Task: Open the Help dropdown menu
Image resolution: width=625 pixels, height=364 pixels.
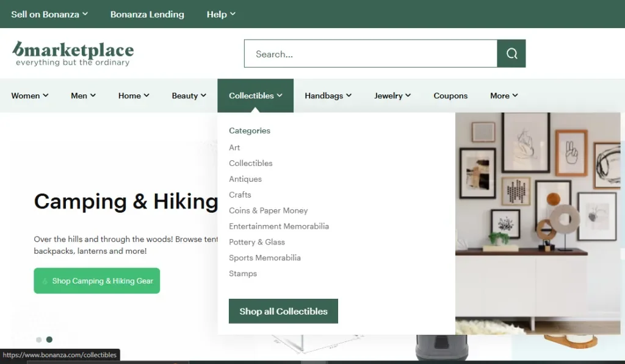Action: point(221,14)
